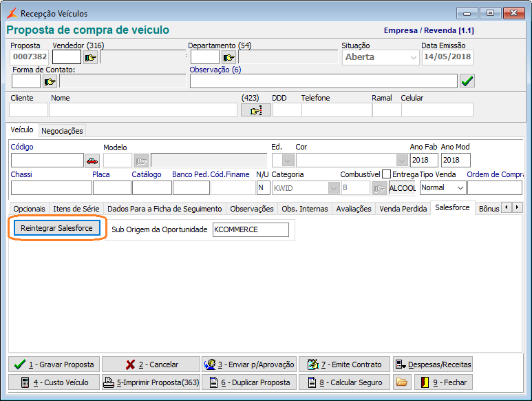
Task: Toggle the Entrega checkbox
Action: pos(386,174)
